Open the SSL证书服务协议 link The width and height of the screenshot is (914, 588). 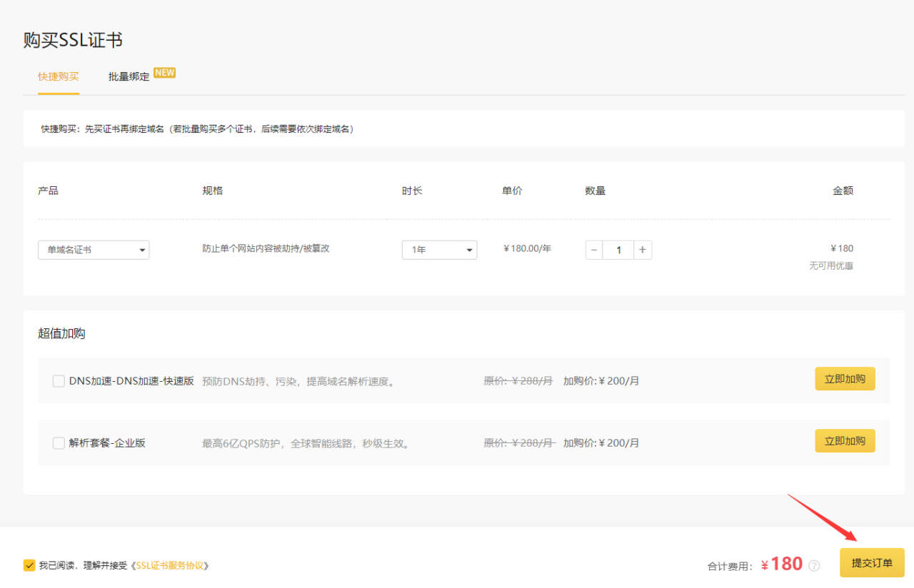click(x=172, y=565)
